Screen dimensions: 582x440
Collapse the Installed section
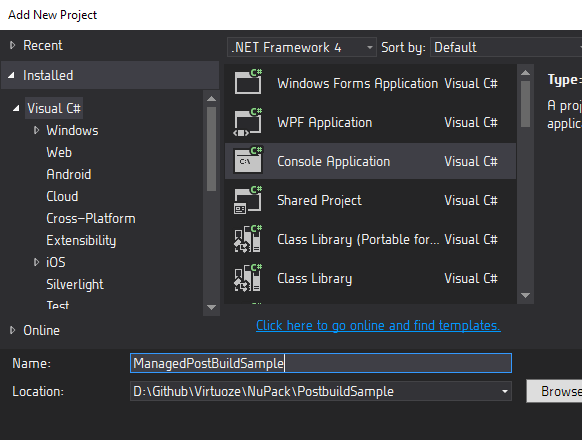[x=12, y=75]
